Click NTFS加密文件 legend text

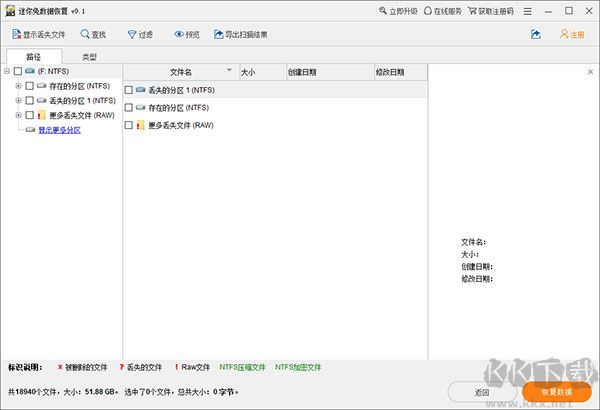[298, 367]
